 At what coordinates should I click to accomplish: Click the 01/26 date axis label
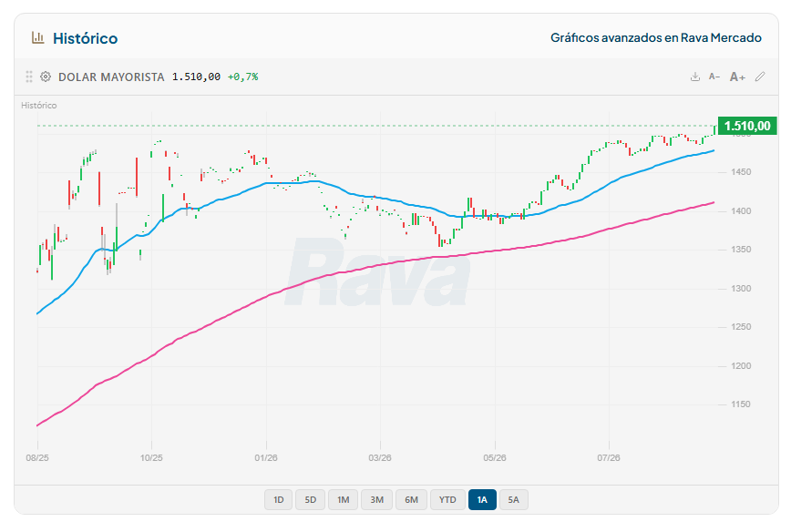266,458
